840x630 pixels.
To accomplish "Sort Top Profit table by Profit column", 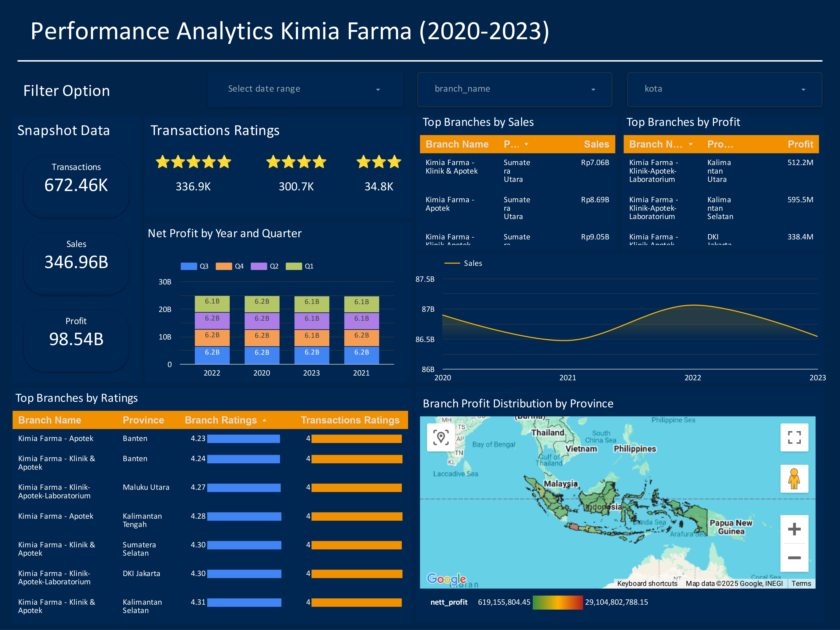I will 800,144.
